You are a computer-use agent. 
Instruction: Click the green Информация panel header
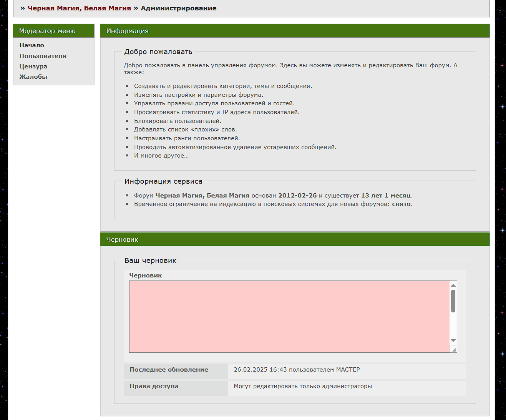tap(295, 31)
